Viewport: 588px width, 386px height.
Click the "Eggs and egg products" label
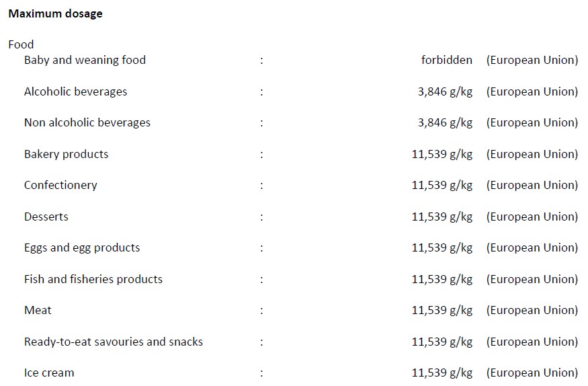(x=82, y=247)
